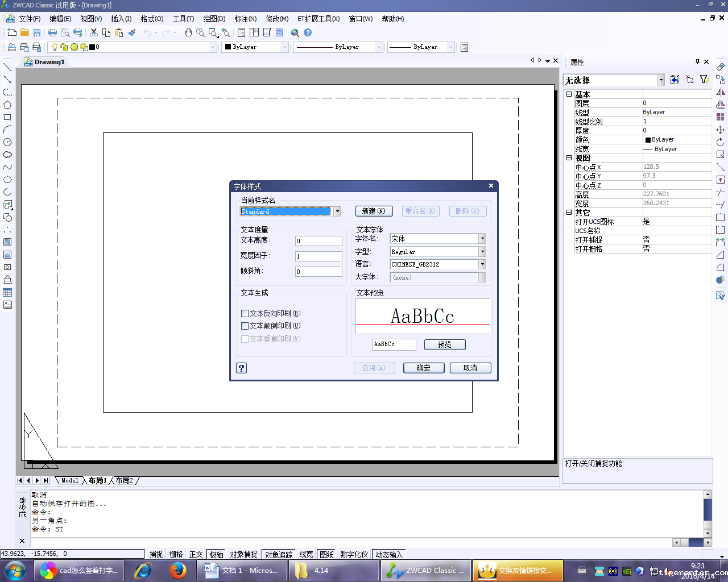
Task: Click the 新建 button in dialog
Action: pyautogui.click(x=374, y=211)
